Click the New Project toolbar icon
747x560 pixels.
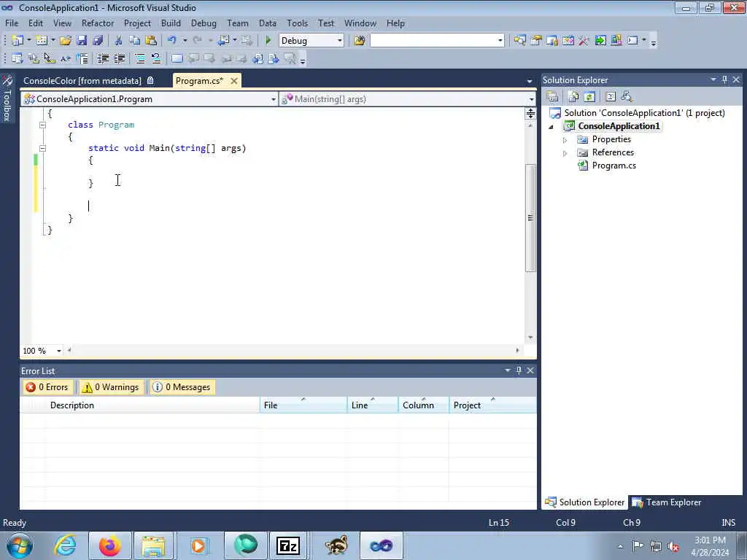click(18, 41)
